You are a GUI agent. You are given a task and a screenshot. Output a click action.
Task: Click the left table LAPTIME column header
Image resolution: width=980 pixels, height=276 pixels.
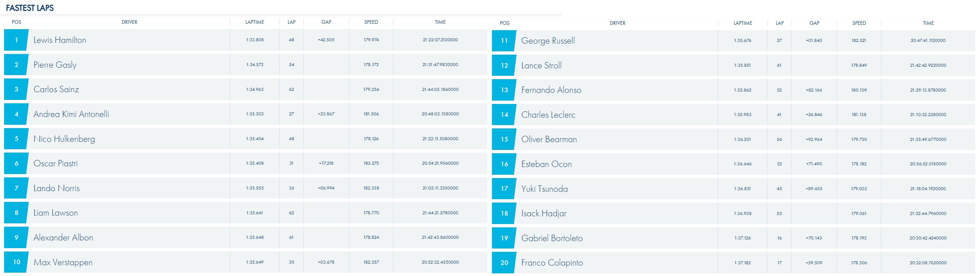coord(255,22)
